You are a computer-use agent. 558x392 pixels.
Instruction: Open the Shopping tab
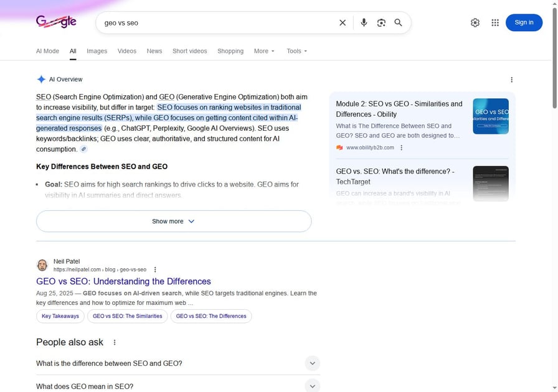click(230, 51)
